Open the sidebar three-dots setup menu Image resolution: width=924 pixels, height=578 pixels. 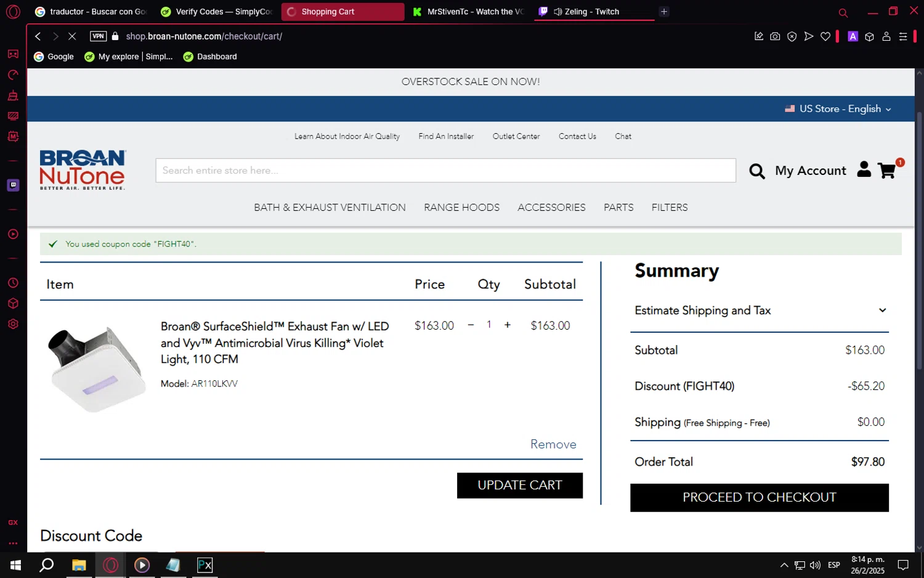click(x=13, y=543)
